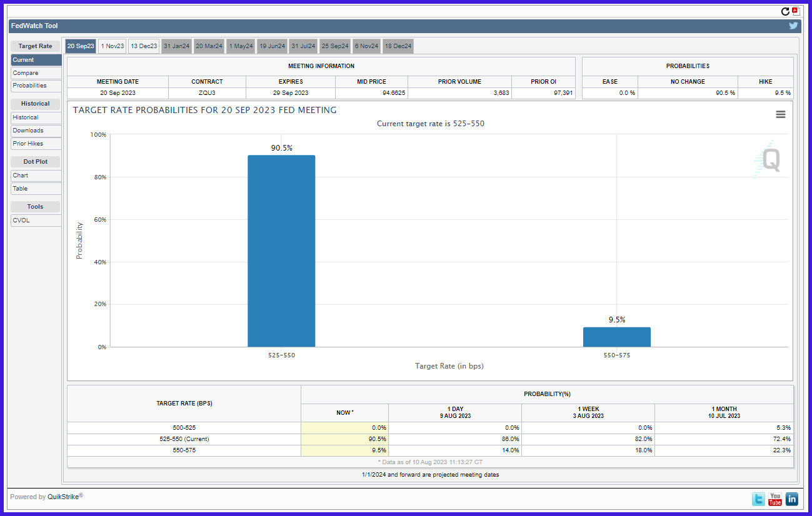Open the CVOL tool
The width and height of the screenshot is (812, 516).
click(x=36, y=221)
